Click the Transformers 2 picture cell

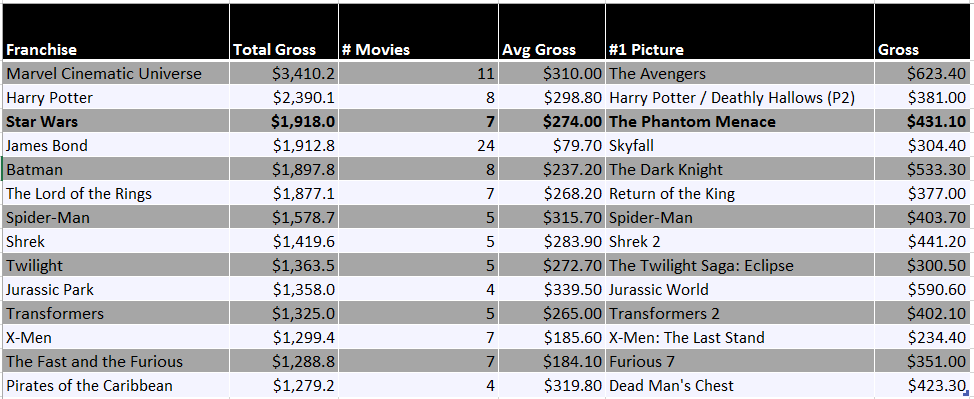[x=740, y=313]
